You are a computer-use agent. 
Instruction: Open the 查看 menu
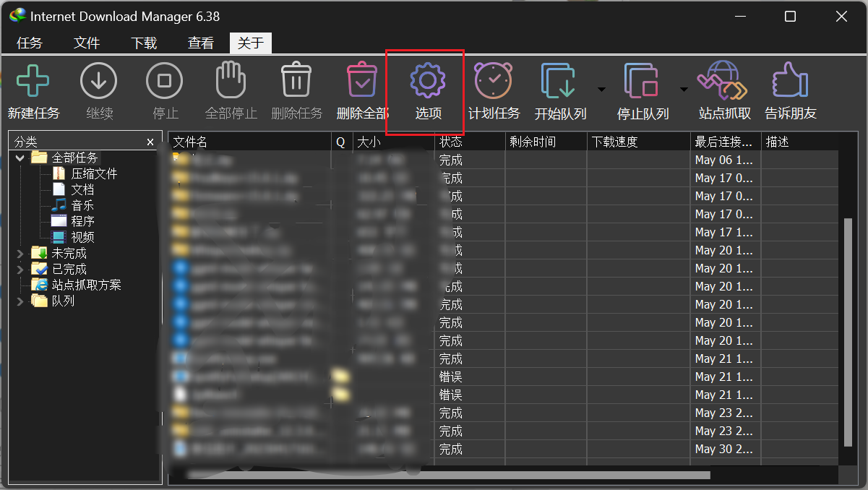(x=201, y=43)
